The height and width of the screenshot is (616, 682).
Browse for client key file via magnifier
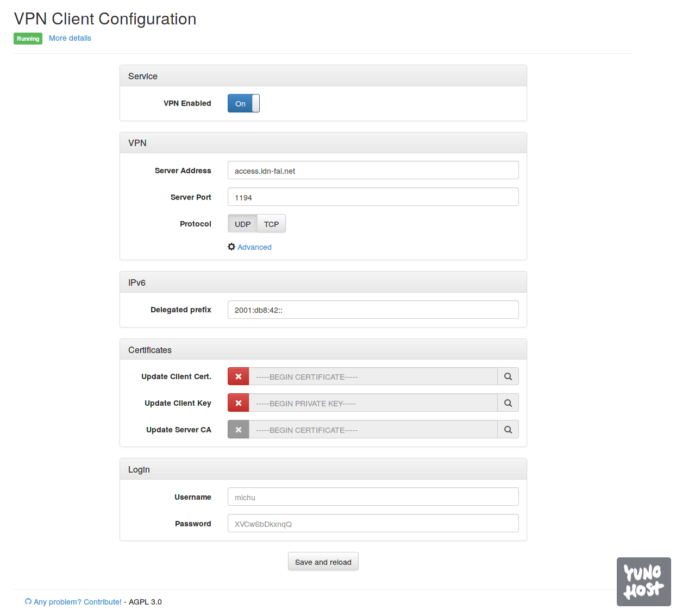tap(508, 403)
